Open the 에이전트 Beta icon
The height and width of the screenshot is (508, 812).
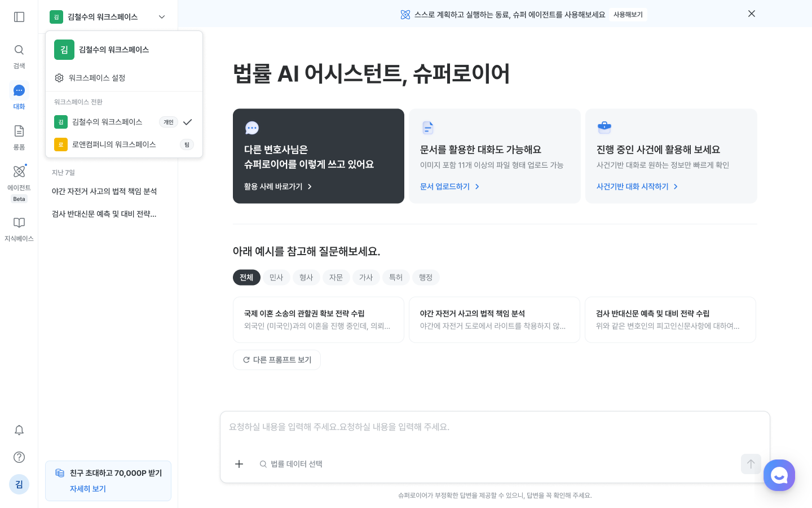pos(19,171)
